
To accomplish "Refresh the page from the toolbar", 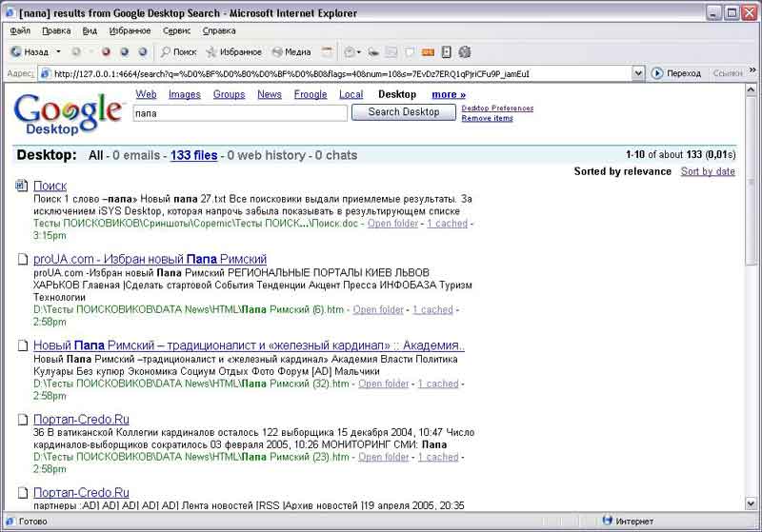I will [125, 52].
